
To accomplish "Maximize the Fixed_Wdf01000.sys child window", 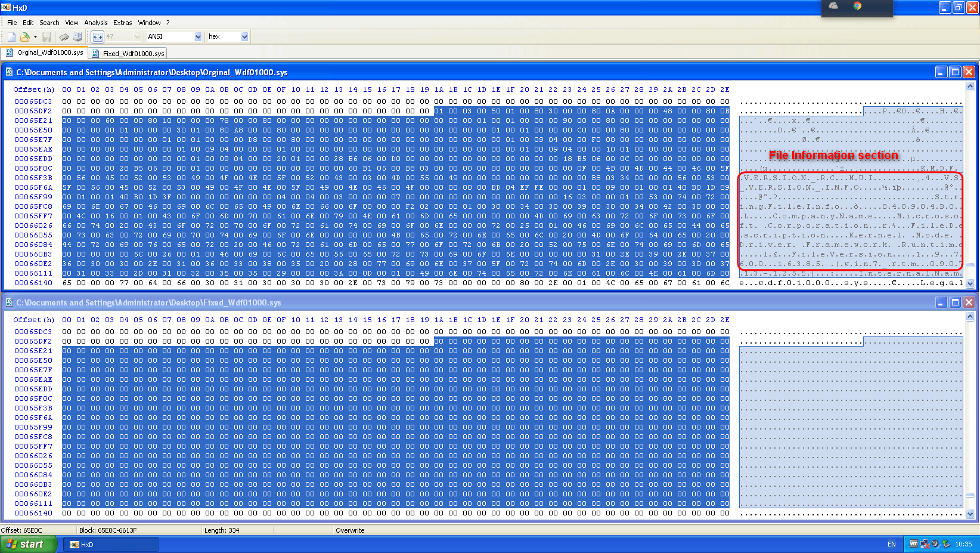I will [x=955, y=302].
